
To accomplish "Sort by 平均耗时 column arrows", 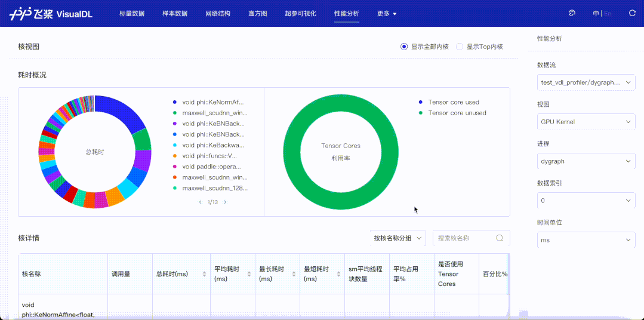I will [x=248, y=274].
